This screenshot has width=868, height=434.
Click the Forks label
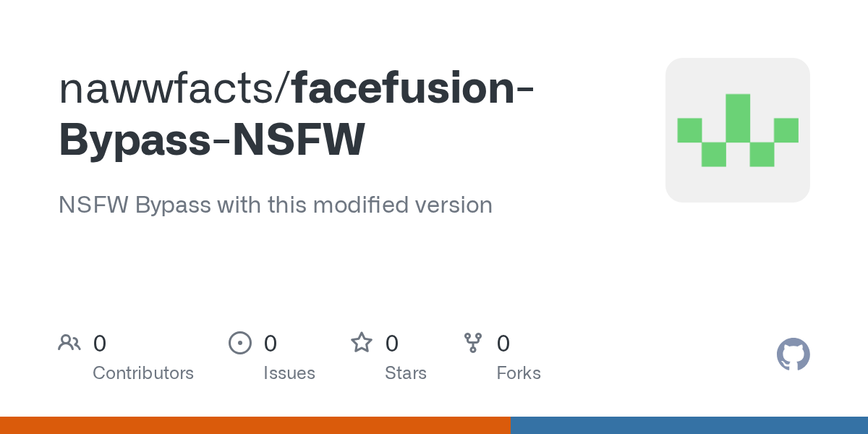[x=519, y=373]
